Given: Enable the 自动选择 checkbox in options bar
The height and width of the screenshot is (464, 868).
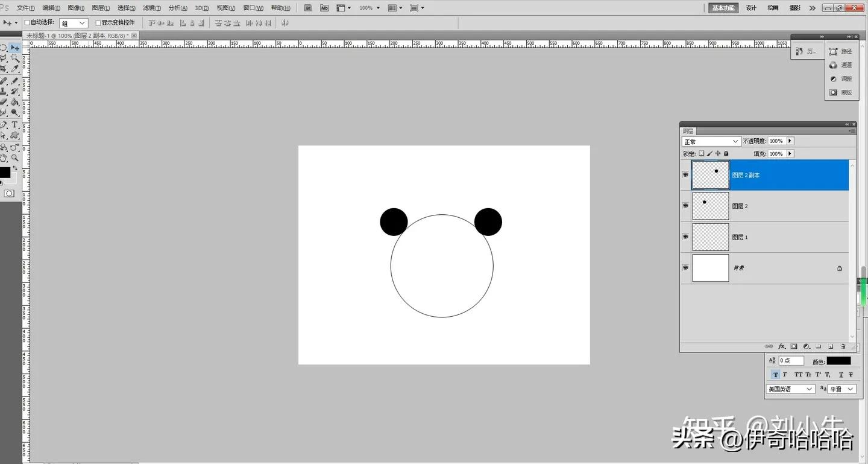Looking at the screenshot, I should 28,22.
